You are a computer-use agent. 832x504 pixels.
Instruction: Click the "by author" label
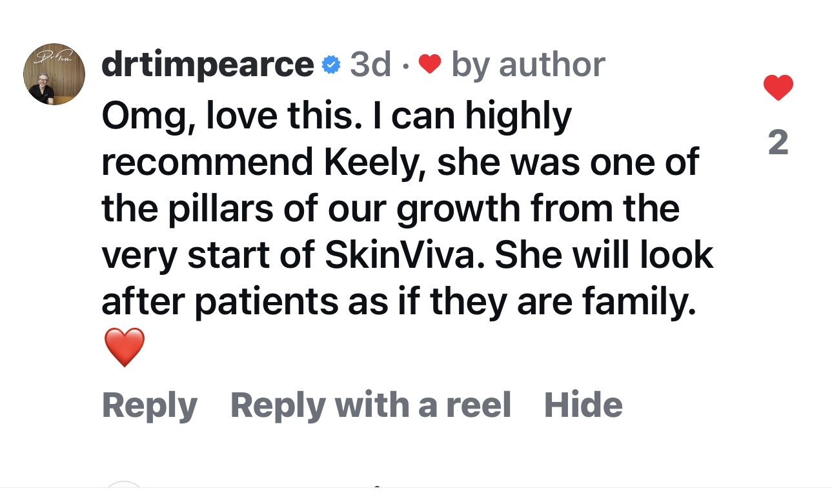click(x=528, y=64)
